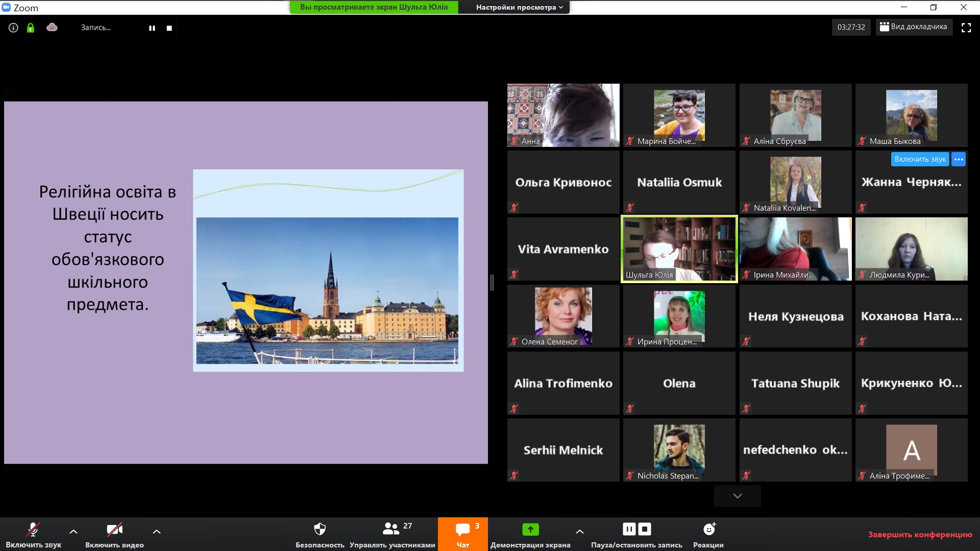The image size is (980, 551).
Task: Select nefedchenko ok... participant tile
Action: [x=796, y=450]
